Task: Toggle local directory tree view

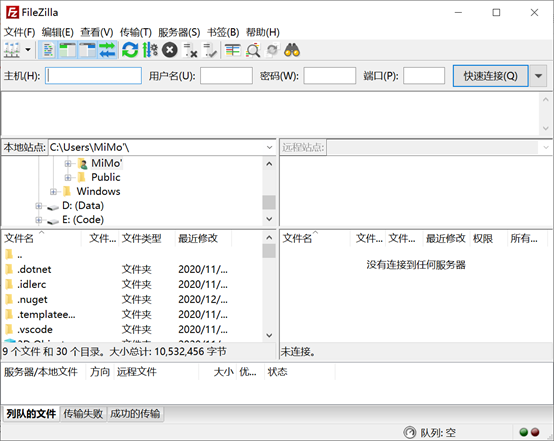Action: point(67,50)
